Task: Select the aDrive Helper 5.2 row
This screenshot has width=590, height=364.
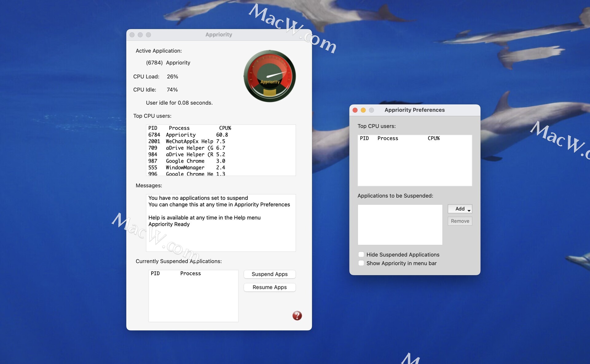Action: [x=221, y=154]
